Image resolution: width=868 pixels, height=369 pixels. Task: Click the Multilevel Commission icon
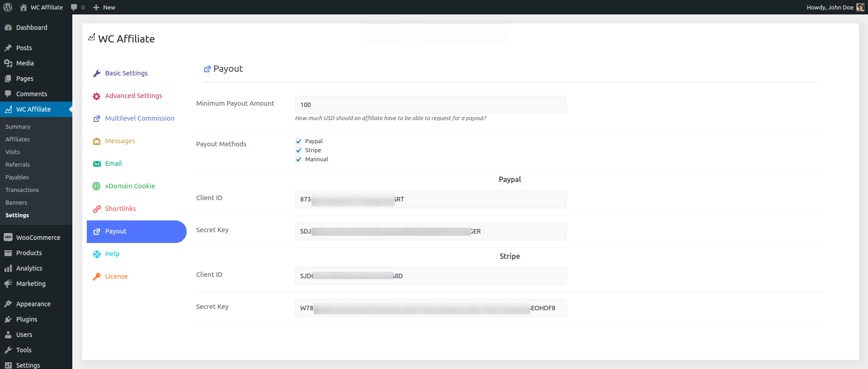pyautogui.click(x=97, y=118)
